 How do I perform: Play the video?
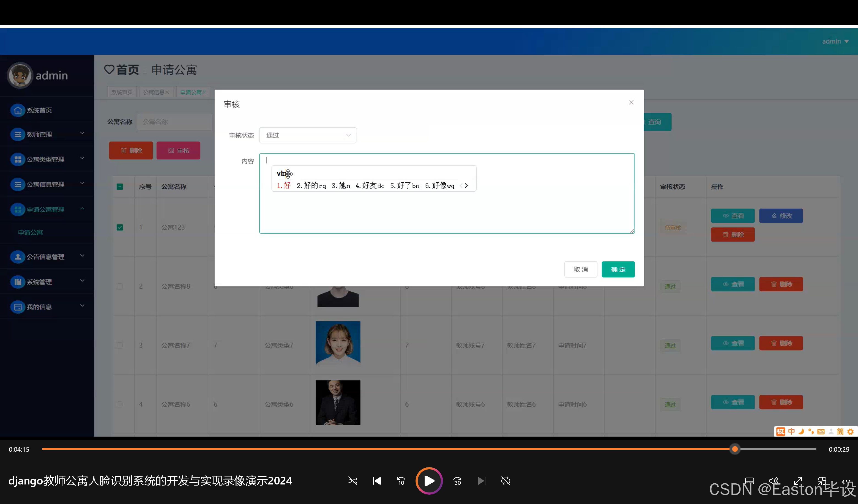(x=429, y=481)
